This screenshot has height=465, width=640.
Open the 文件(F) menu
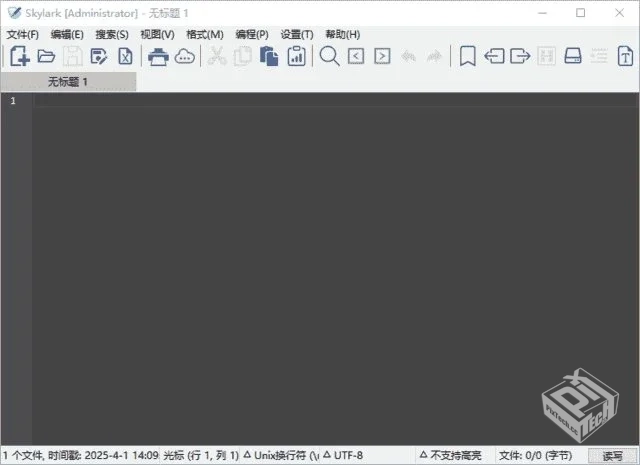[x=23, y=35]
